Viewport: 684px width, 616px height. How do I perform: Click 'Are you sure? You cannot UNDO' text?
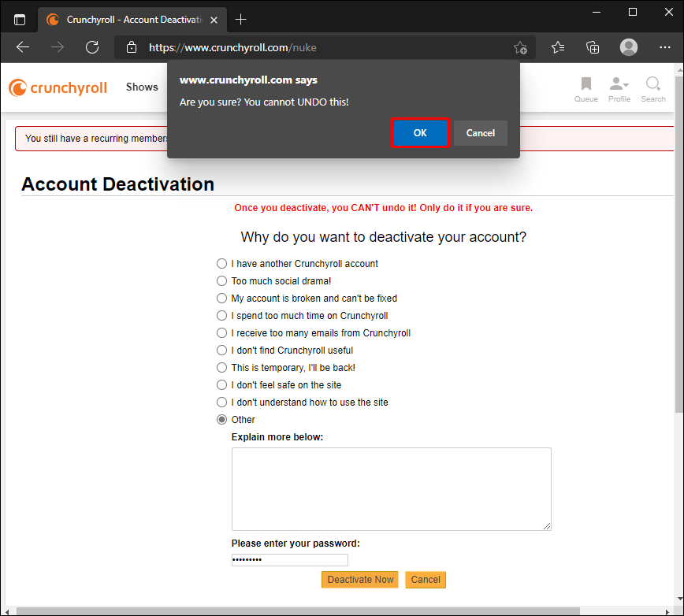tap(264, 102)
